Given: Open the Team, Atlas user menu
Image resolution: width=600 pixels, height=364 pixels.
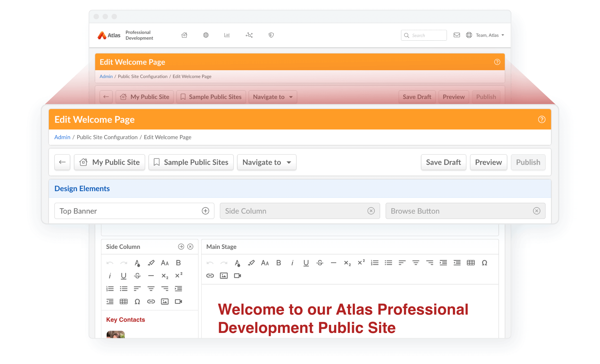Looking at the screenshot, I should (x=485, y=35).
